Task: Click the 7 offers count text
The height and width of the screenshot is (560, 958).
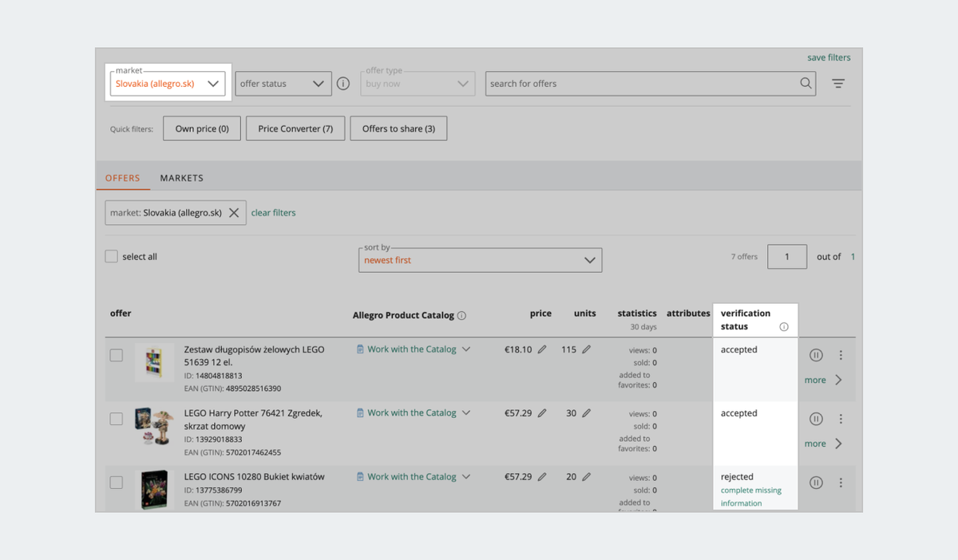Action: [744, 257]
